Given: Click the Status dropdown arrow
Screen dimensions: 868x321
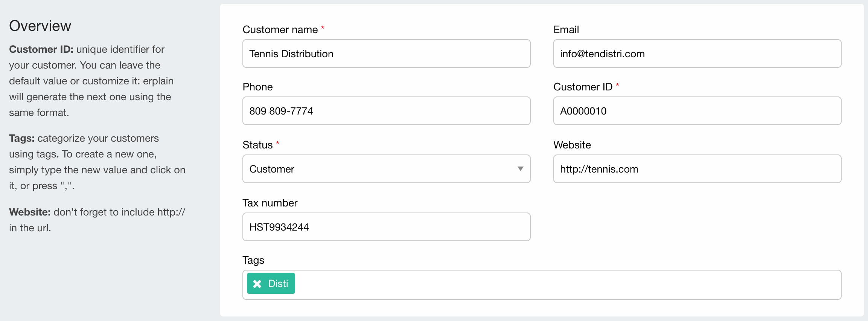Looking at the screenshot, I should (520, 169).
